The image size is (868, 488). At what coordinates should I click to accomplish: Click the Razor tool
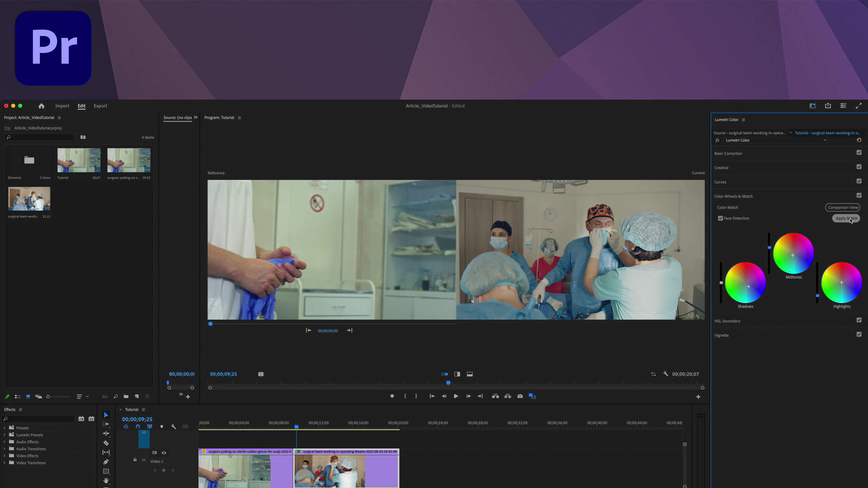pyautogui.click(x=106, y=443)
